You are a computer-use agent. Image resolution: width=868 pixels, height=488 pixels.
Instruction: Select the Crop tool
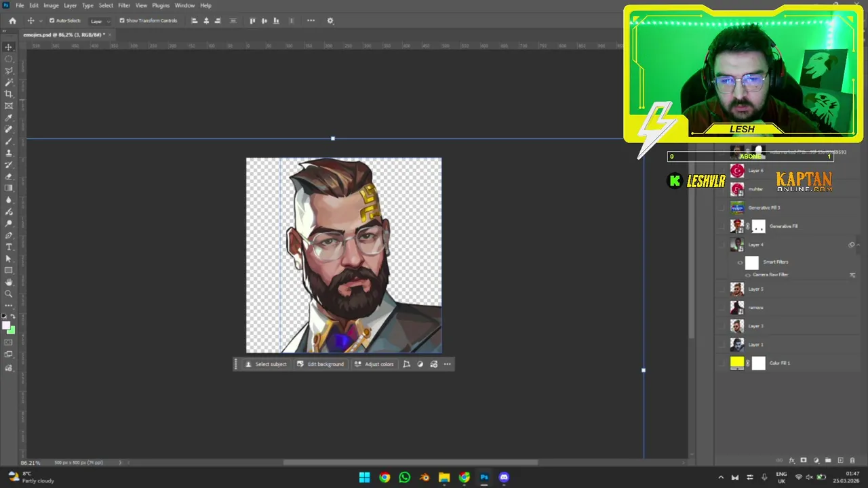click(x=9, y=94)
